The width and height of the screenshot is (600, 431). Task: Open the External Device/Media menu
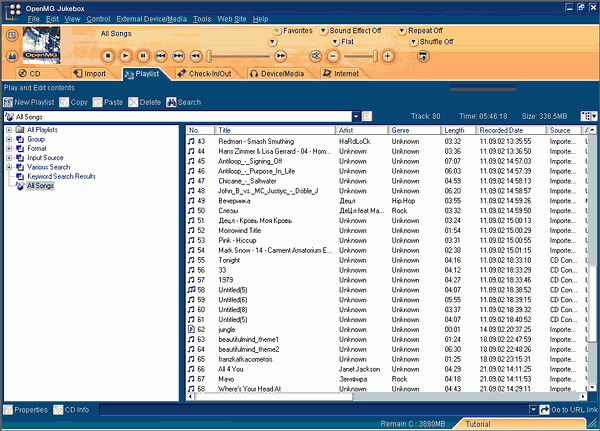coord(152,19)
